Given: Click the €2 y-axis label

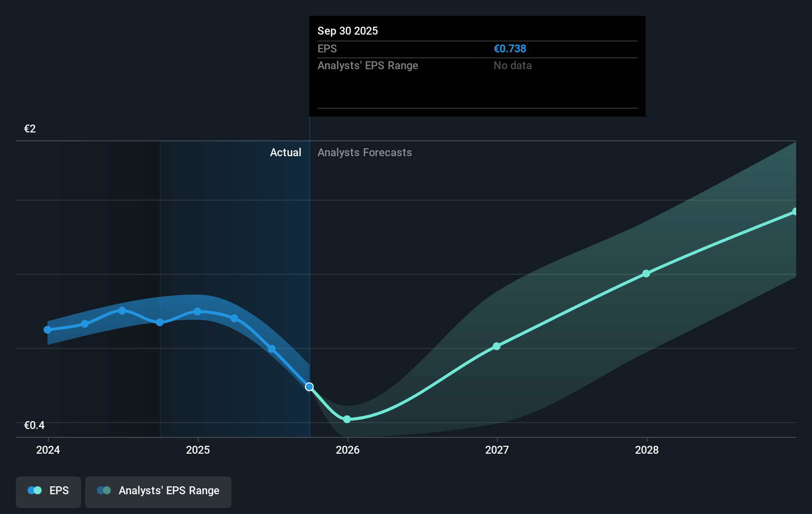Looking at the screenshot, I should click(x=30, y=129).
